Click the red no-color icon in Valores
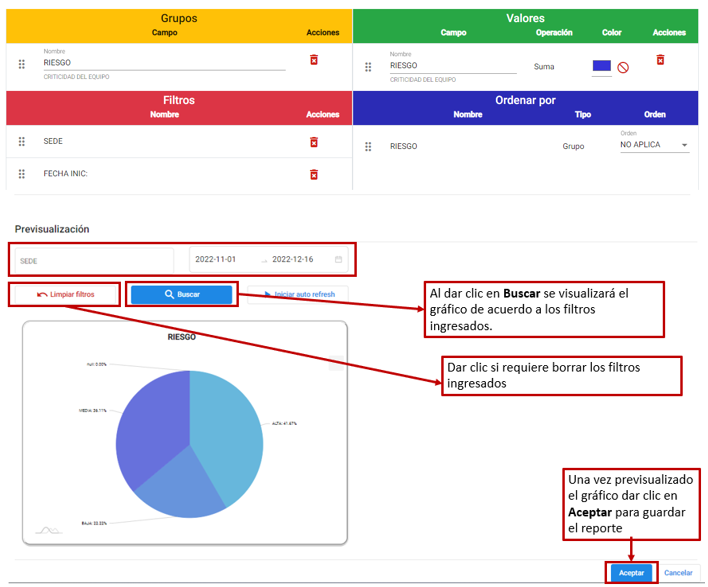 point(623,68)
